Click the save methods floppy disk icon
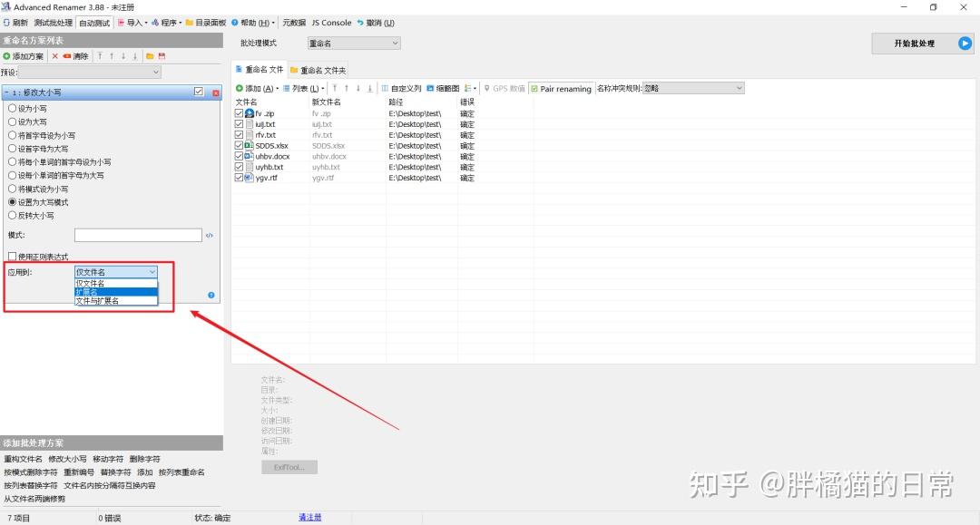 (x=162, y=56)
